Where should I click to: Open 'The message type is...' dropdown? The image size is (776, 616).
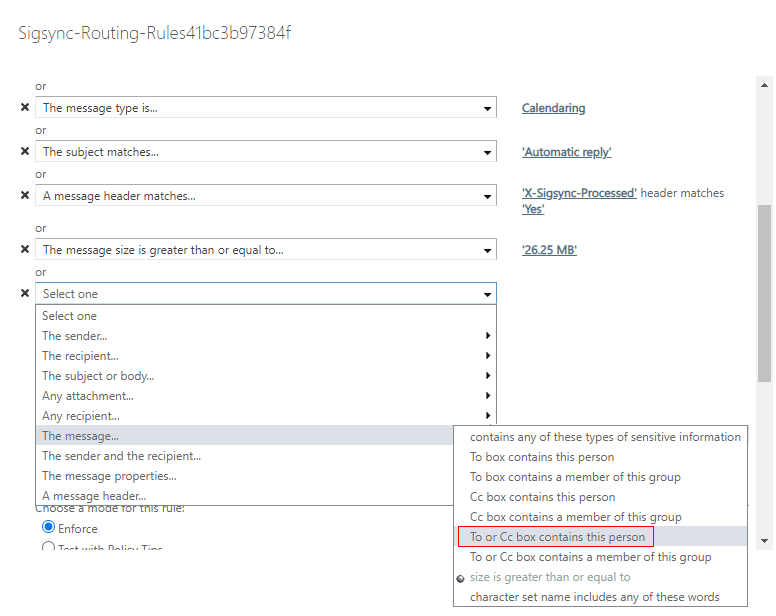[x=266, y=108]
